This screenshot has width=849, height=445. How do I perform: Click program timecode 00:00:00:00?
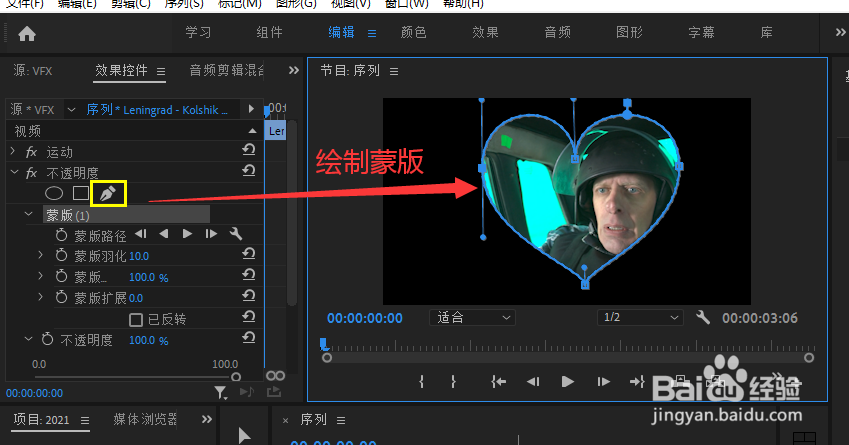[365, 318]
